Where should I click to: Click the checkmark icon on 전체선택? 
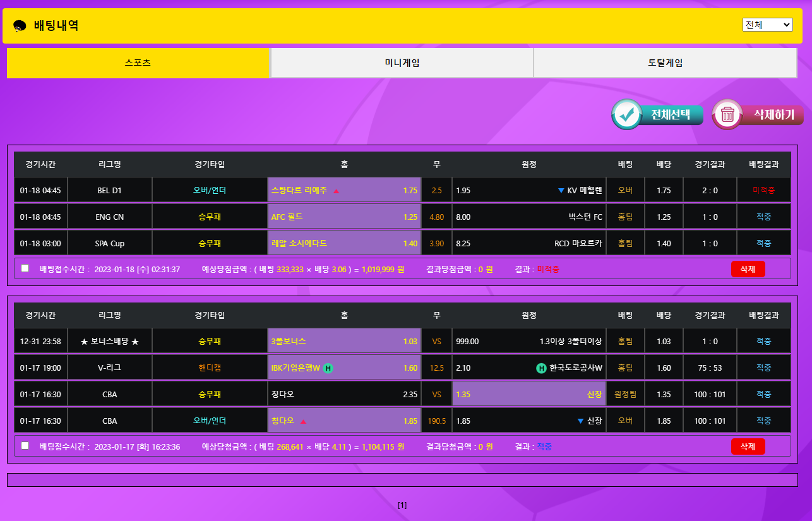pyautogui.click(x=626, y=115)
